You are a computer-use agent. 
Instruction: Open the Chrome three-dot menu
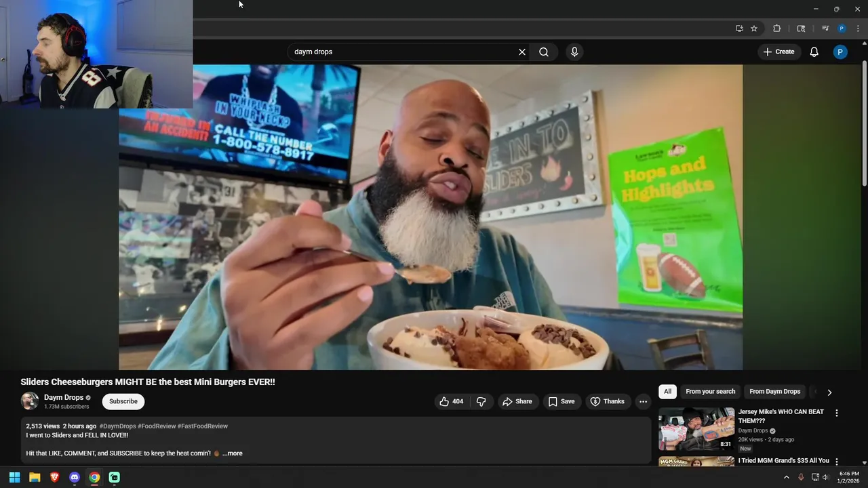tap(858, 28)
